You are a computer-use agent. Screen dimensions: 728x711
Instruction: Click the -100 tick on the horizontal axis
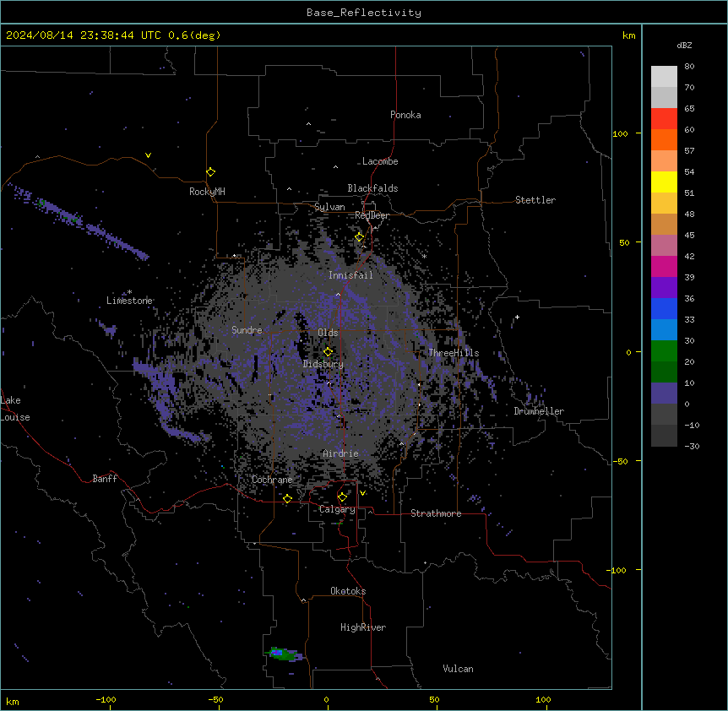pos(106,699)
